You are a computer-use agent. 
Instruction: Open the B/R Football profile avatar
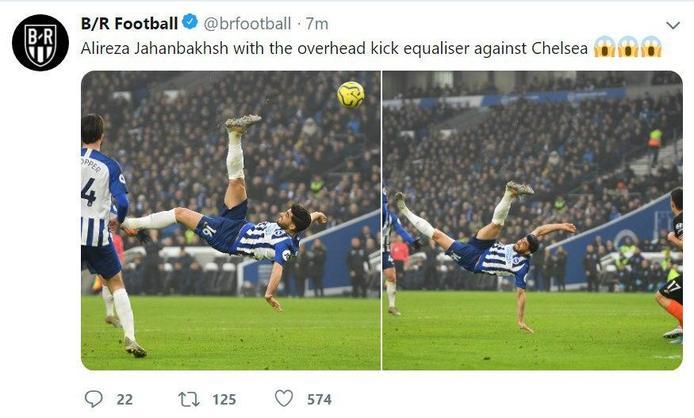40,42
